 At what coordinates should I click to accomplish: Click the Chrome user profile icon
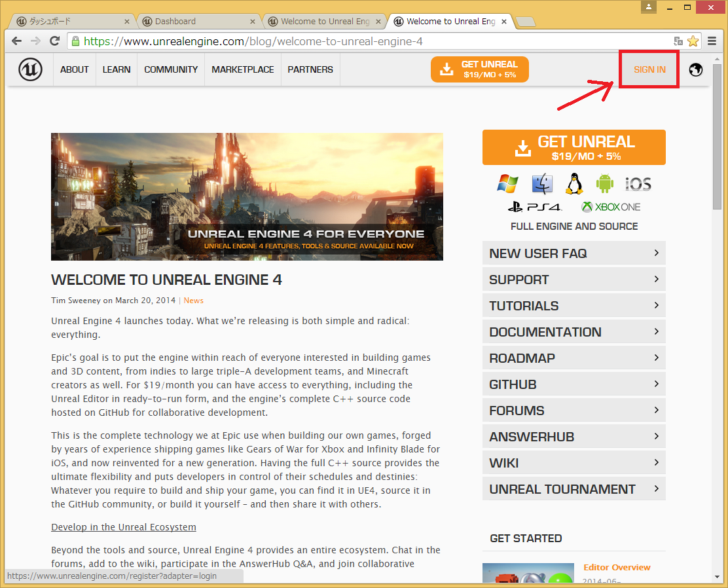[649, 7]
